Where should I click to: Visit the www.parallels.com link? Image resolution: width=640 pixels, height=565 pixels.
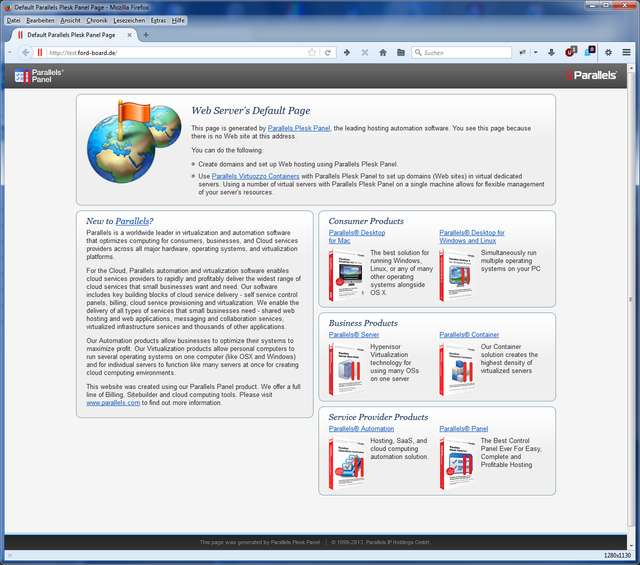113,403
